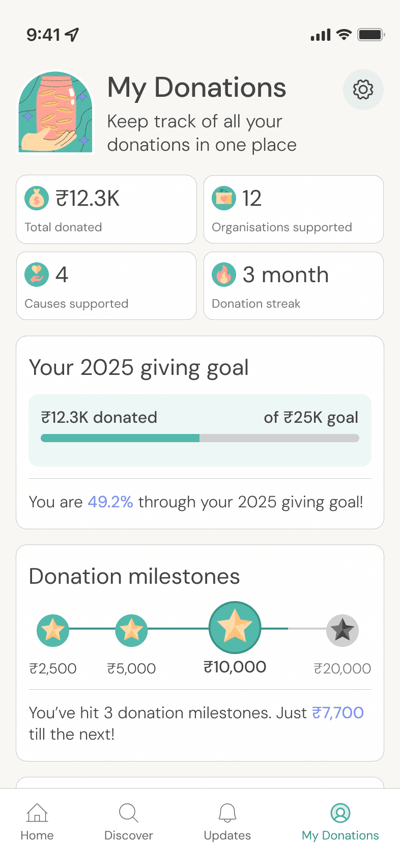400x868 pixels.
Task: Open the Discover tab
Action: point(128,821)
